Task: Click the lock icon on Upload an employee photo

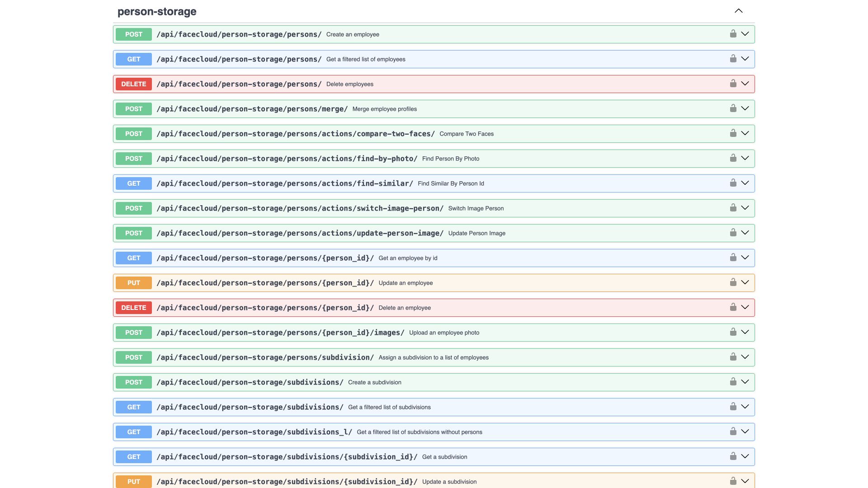Action: [733, 332]
